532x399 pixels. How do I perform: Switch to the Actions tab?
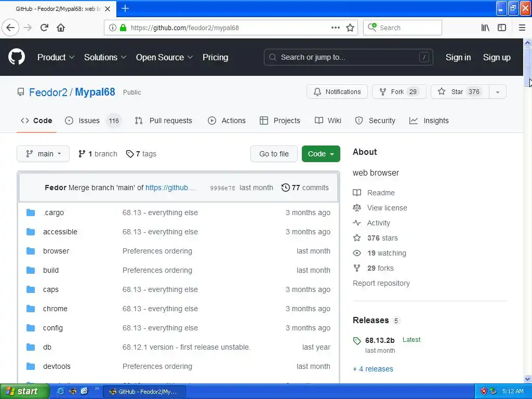pos(227,121)
